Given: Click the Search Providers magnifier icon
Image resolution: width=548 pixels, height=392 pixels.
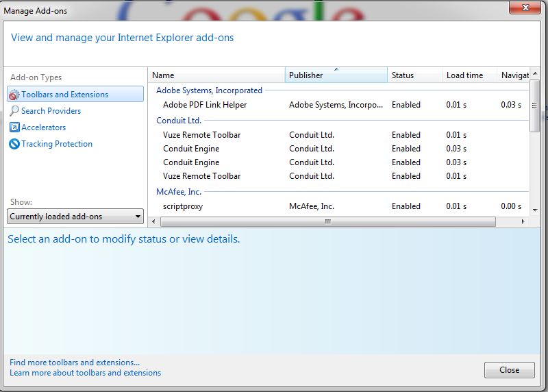Looking at the screenshot, I should point(14,111).
